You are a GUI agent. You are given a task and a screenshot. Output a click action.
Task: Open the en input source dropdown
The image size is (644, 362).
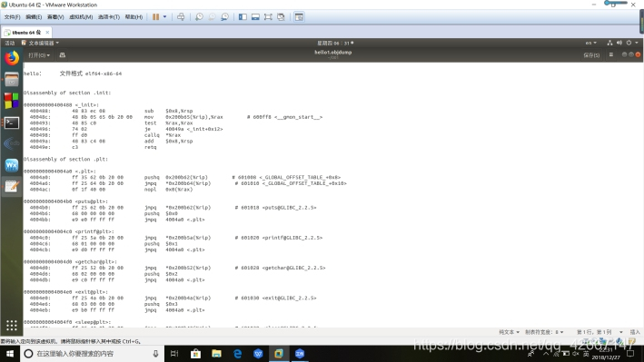[591, 43]
